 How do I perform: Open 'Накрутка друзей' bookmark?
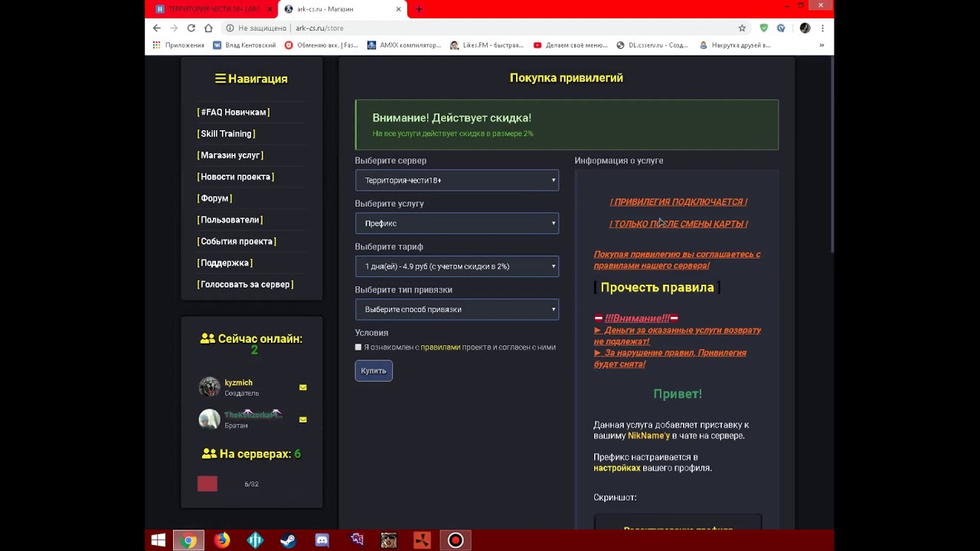pyautogui.click(x=735, y=45)
